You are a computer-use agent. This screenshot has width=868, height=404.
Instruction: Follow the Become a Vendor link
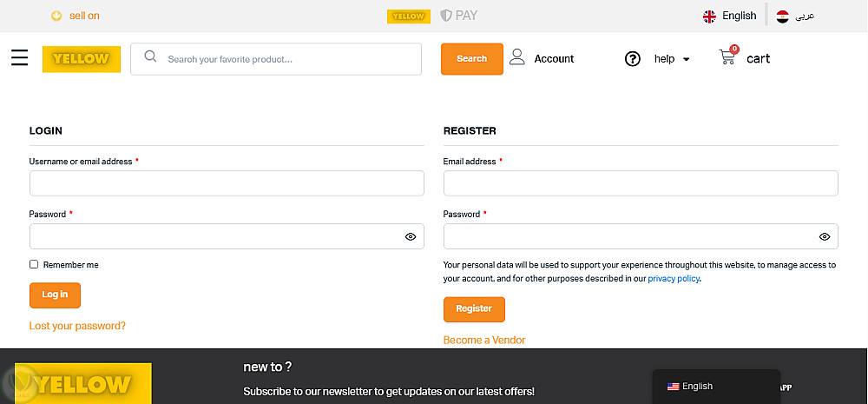[484, 340]
